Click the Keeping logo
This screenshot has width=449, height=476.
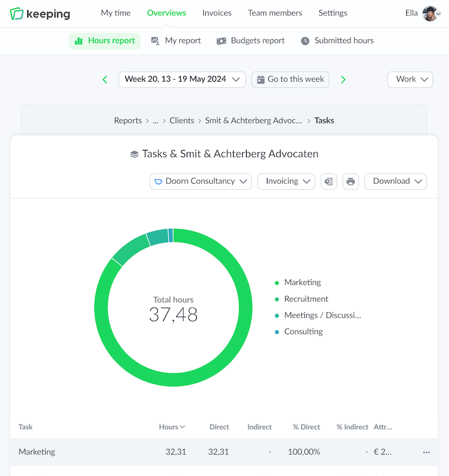point(40,14)
